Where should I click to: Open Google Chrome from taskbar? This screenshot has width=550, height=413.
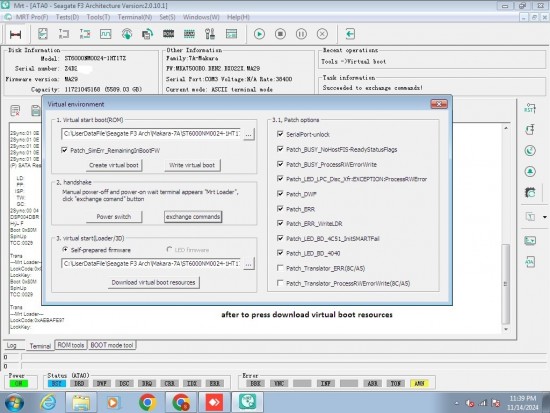148,402
